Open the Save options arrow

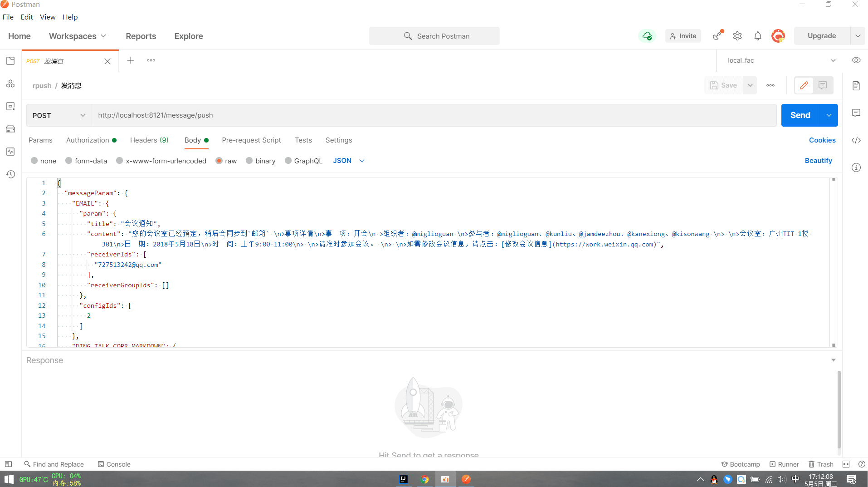750,85
